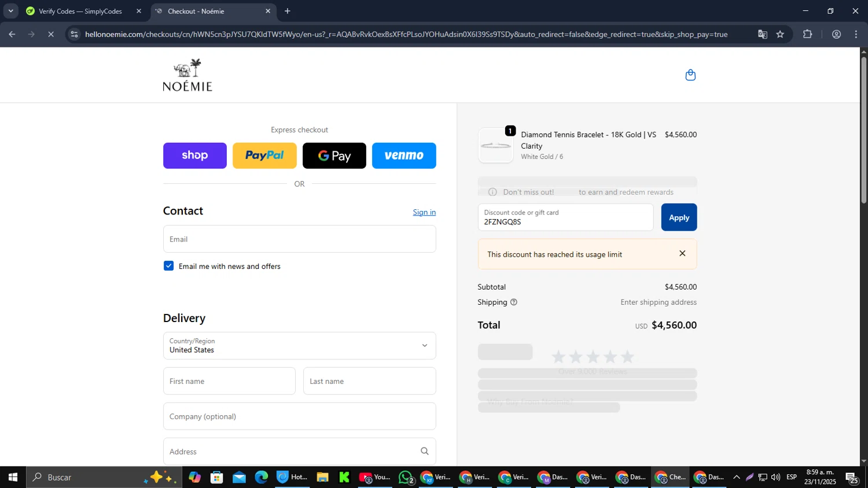Close the Checkout - Noémie tab
Image resolution: width=868 pixels, height=488 pixels.
[x=268, y=11]
